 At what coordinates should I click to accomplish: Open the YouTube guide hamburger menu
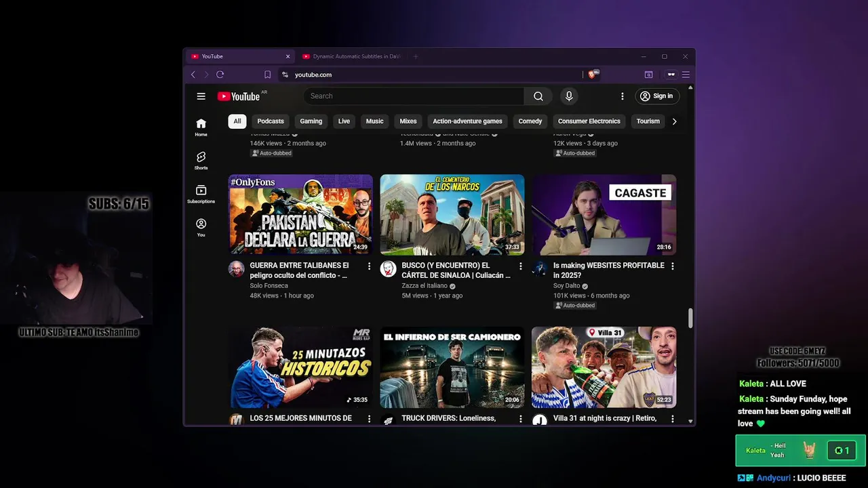click(201, 96)
